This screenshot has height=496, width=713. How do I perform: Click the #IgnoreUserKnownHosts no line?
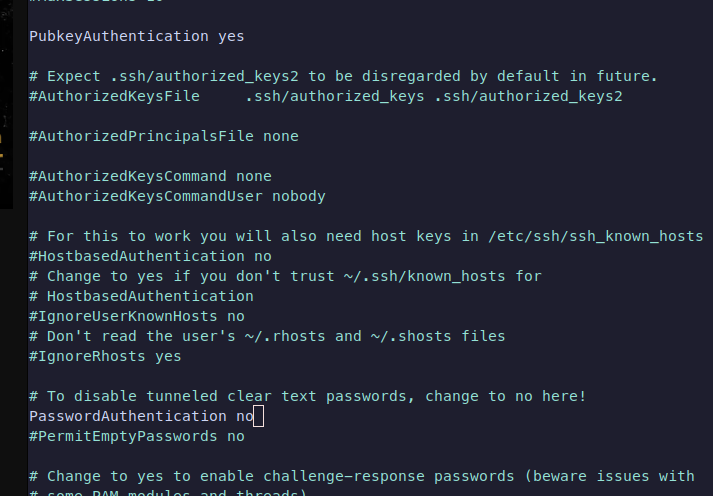click(x=137, y=316)
